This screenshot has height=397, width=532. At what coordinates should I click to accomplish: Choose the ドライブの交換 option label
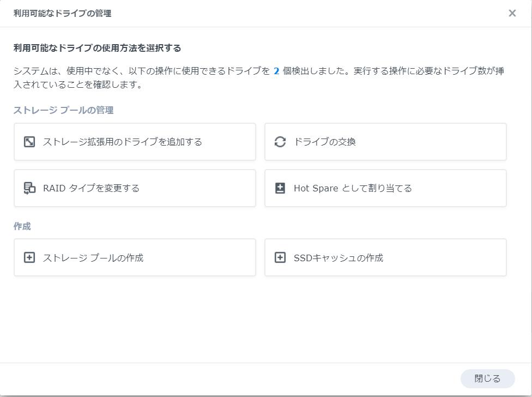(x=324, y=142)
